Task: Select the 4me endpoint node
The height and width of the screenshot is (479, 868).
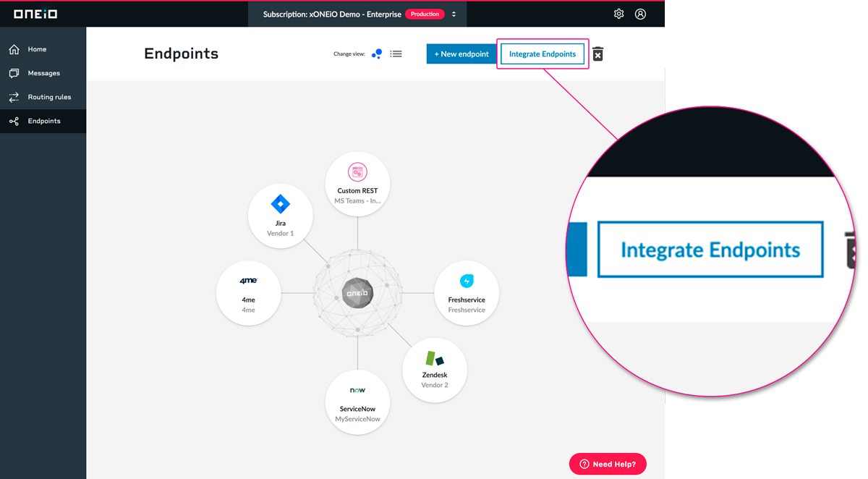Action: point(248,293)
